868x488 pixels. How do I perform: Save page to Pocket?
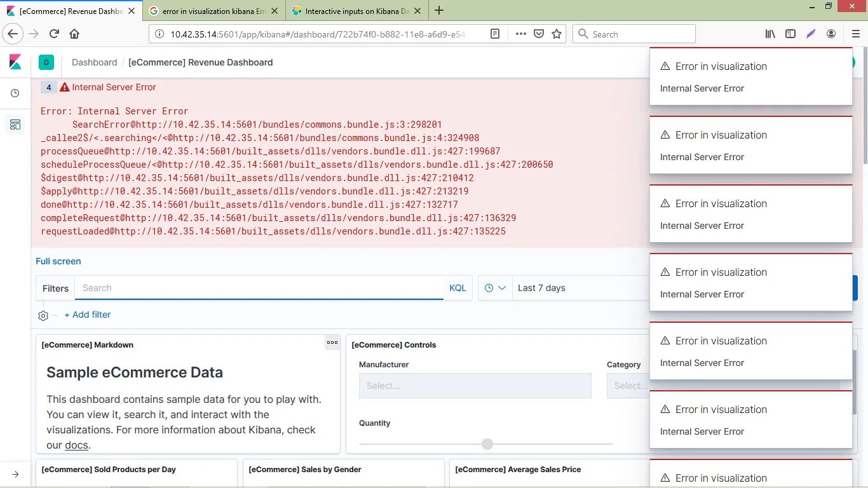[539, 34]
